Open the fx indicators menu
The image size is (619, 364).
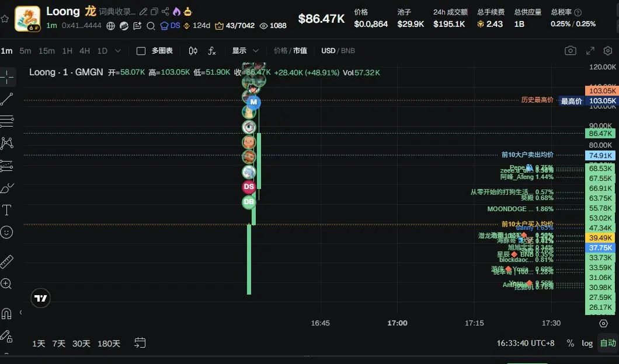pyautogui.click(x=212, y=51)
